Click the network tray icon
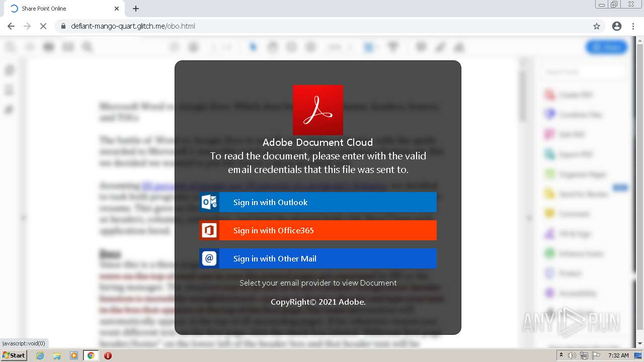This screenshot has width=644, height=362. tap(584, 355)
